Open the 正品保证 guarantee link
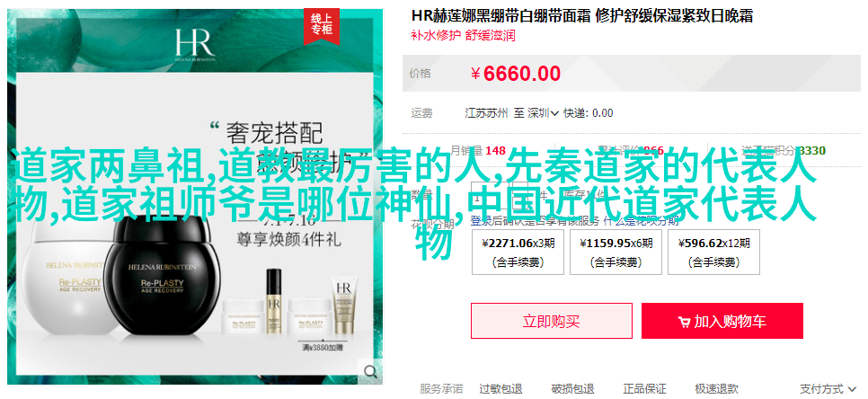 (x=644, y=389)
